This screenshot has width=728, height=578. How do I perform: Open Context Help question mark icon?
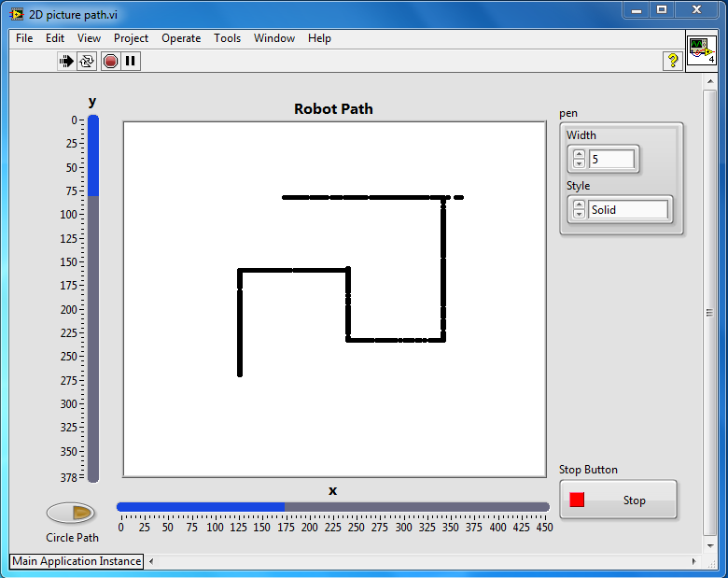[x=673, y=61]
